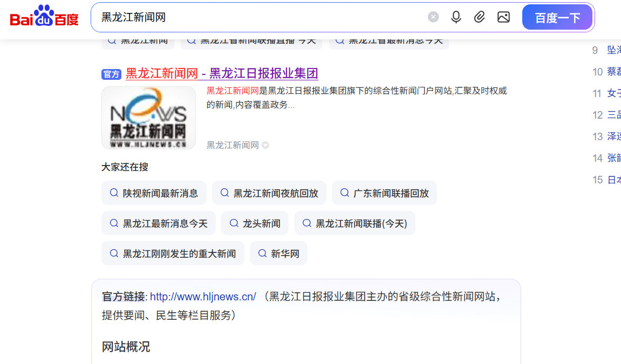Expand the dropdown arrow next to source 黑龙江新闻网
621x364 pixels.
point(265,145)
